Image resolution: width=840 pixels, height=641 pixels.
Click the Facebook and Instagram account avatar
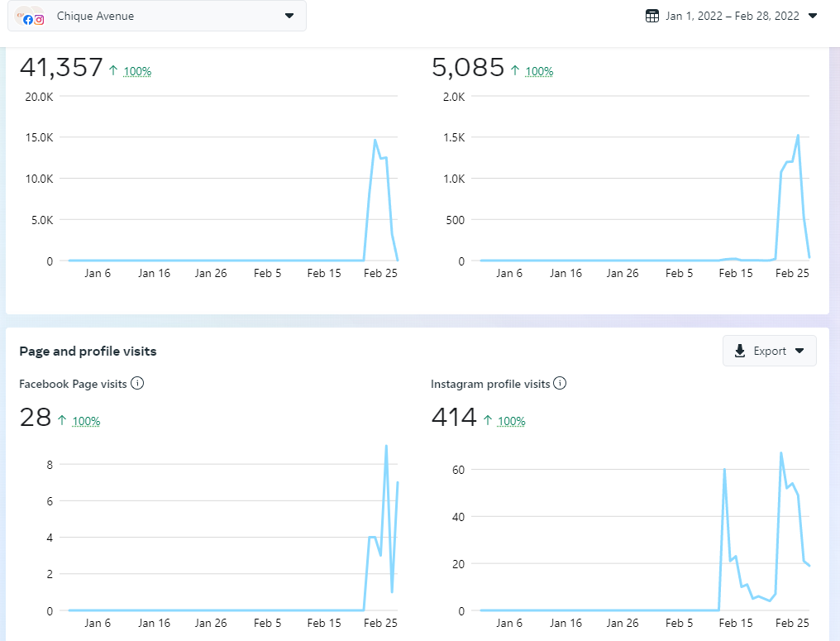tap(30, 17)
